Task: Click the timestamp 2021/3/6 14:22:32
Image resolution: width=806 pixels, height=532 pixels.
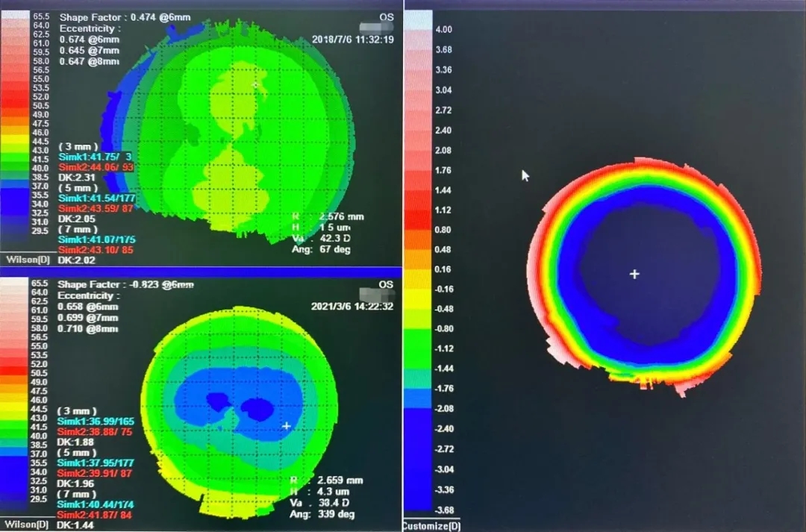Action: (352, 307)
